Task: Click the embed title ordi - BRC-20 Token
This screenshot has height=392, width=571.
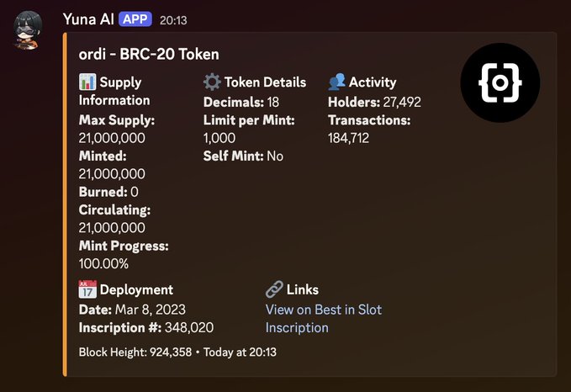Action: 149,55
